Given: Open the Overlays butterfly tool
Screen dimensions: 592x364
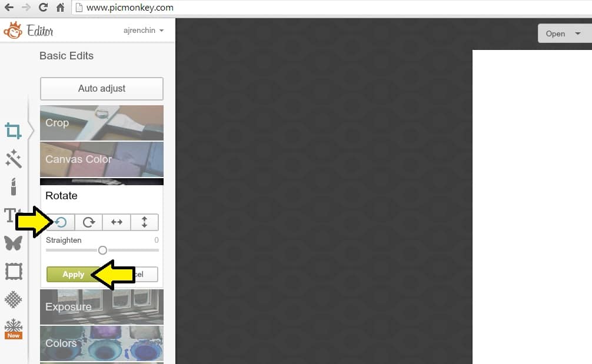Looking at the screenshot, I should [x=13, y=242].
